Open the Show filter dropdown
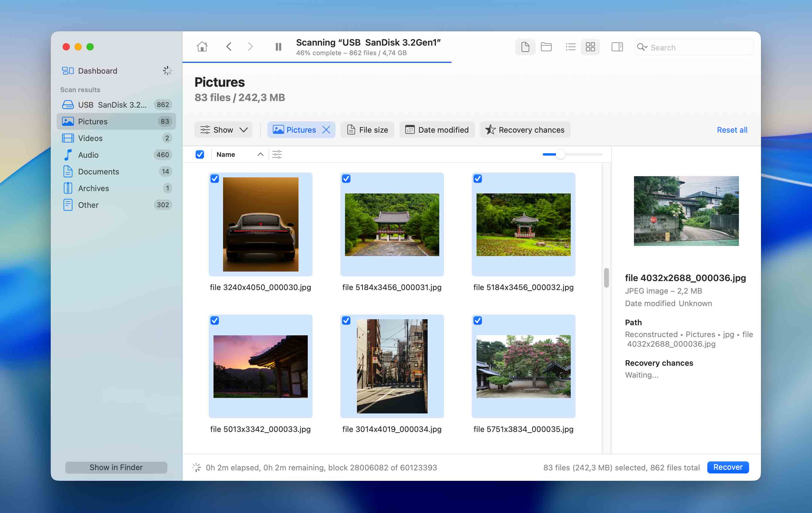 pyautogui.click(x=224, y=130)
